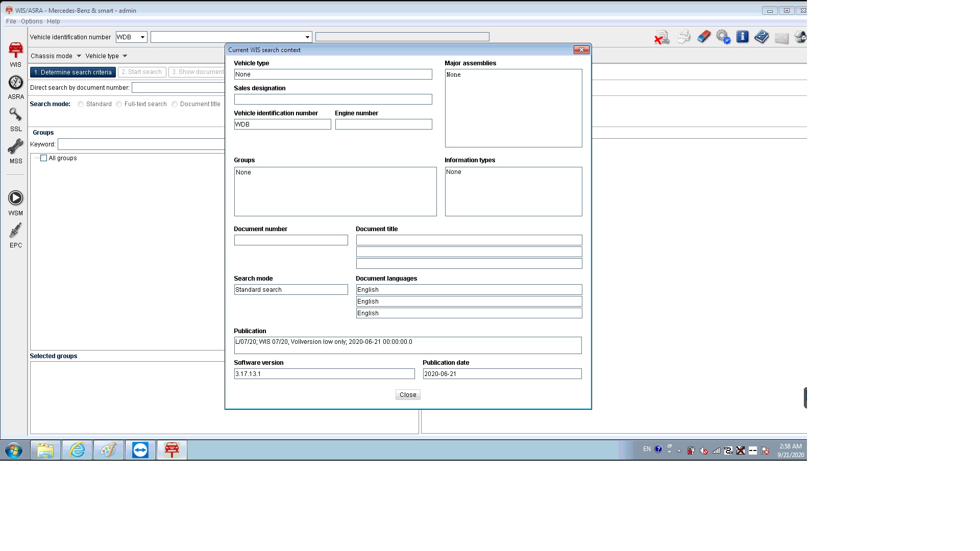Select tab 3. Show document

pos(197,72)
